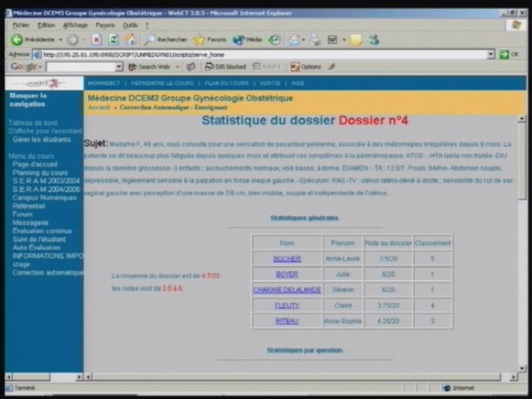532x399 pixels.
Task: Open the Outils menu
Action: [x=130, y=25]
